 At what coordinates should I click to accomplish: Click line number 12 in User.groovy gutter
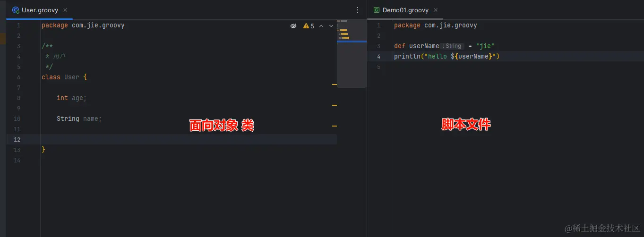(x=17, y=139)
